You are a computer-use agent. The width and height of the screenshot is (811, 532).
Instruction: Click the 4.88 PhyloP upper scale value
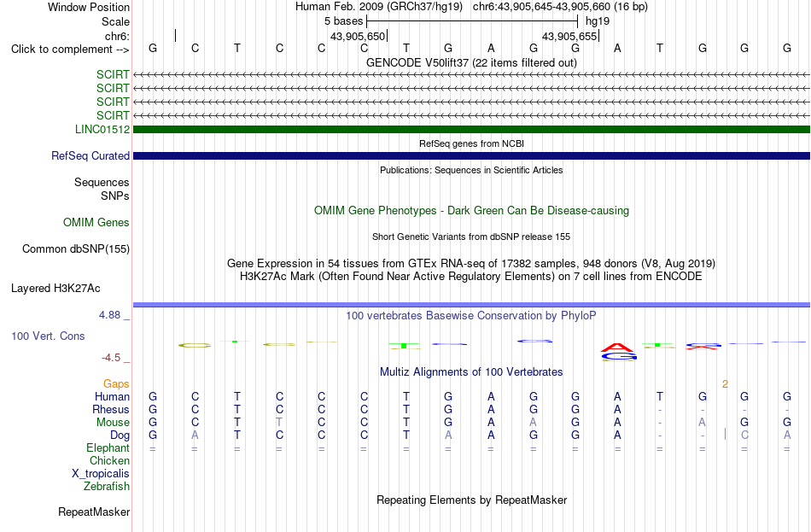(x=109, y=315)
